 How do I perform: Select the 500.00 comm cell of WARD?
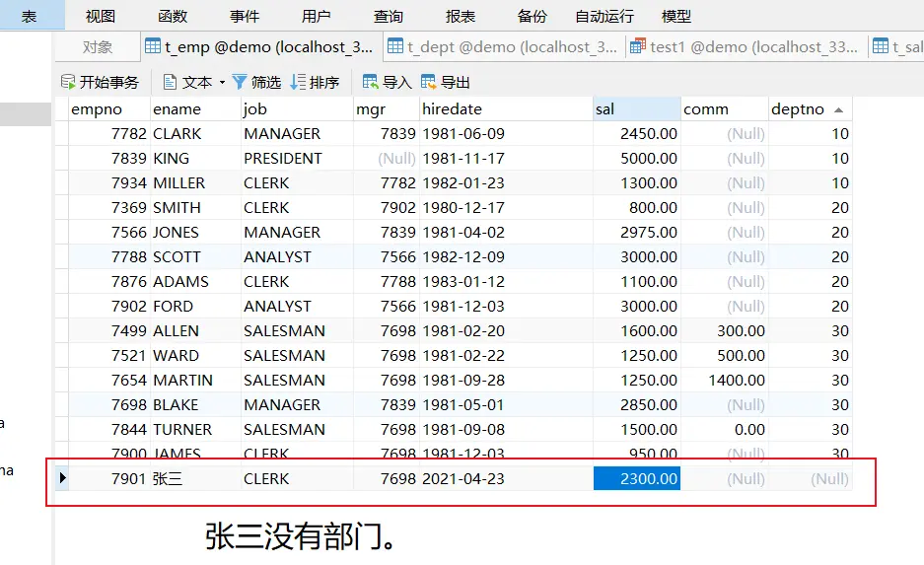(724, 355)
